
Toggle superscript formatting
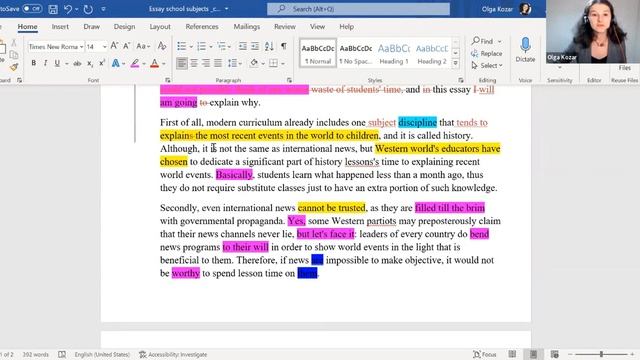(102, 63)
